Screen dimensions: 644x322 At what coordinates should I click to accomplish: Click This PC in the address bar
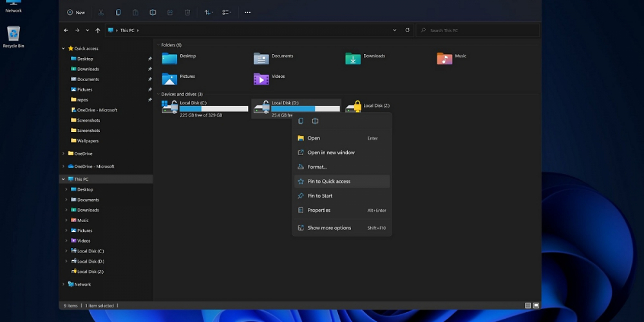[127, 30]
